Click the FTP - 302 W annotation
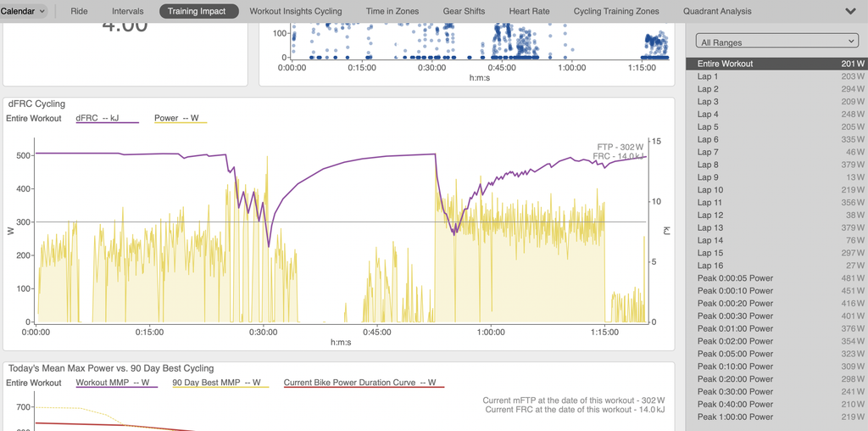 [620, 148]
